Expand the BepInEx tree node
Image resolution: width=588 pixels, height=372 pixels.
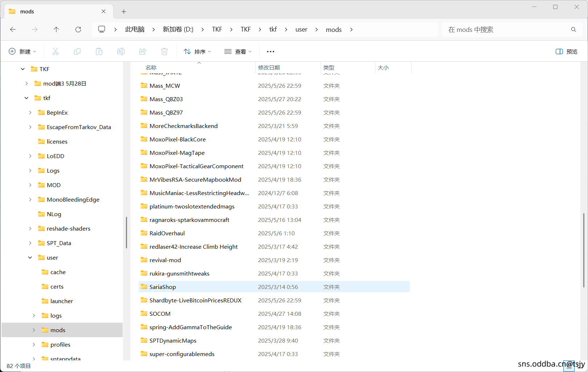coord(30,112)
